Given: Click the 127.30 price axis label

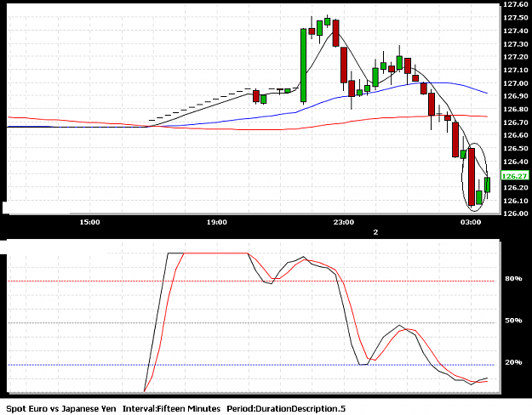Looking at the screenshot, I should 516,44.
